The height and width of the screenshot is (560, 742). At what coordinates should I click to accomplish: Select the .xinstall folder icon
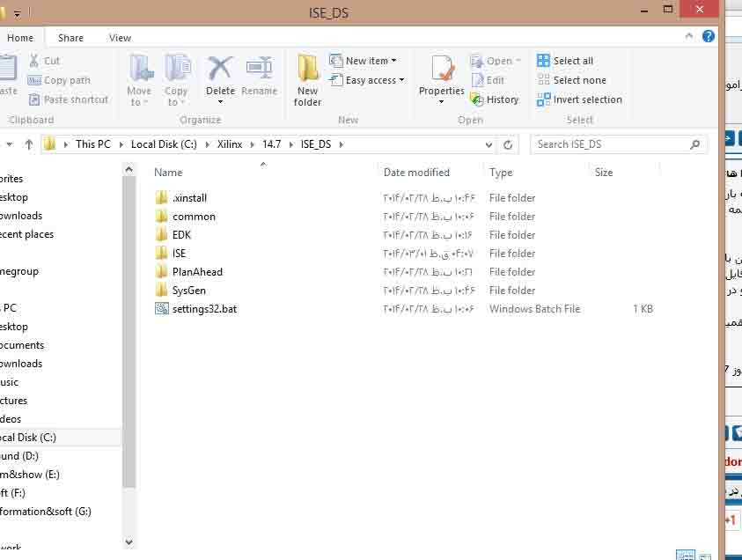(162, 198)
